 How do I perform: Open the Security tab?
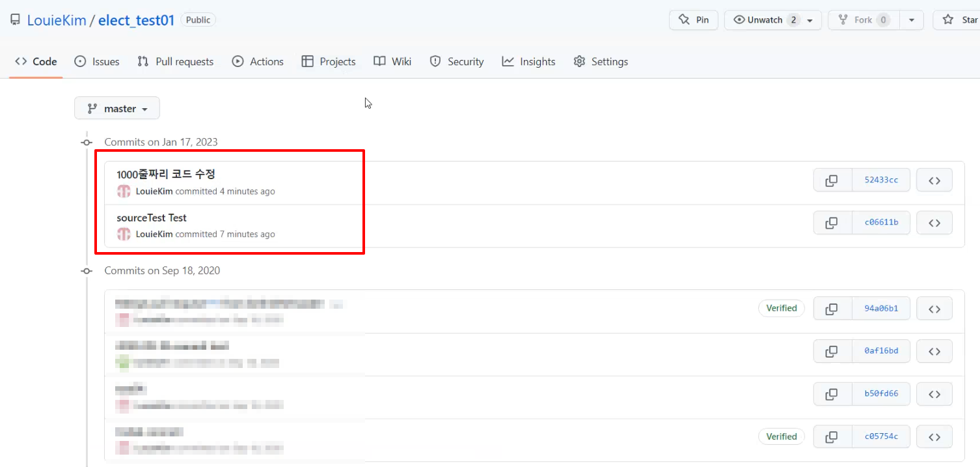tap(457, 62)
